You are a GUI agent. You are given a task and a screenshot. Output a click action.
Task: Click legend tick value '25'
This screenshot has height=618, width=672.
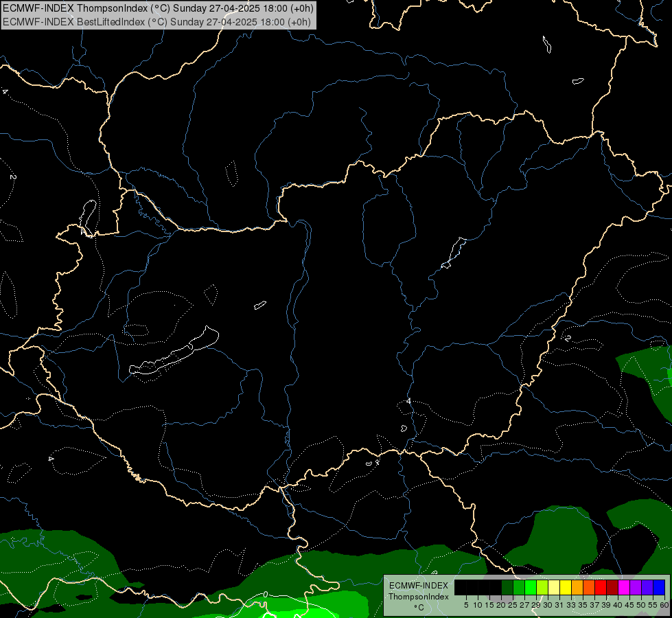513,605
